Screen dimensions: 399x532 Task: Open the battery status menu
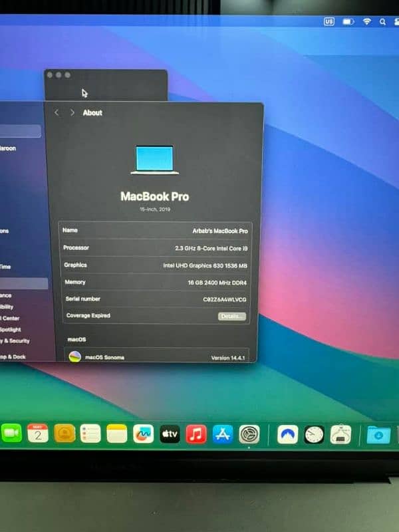[348, 22]
